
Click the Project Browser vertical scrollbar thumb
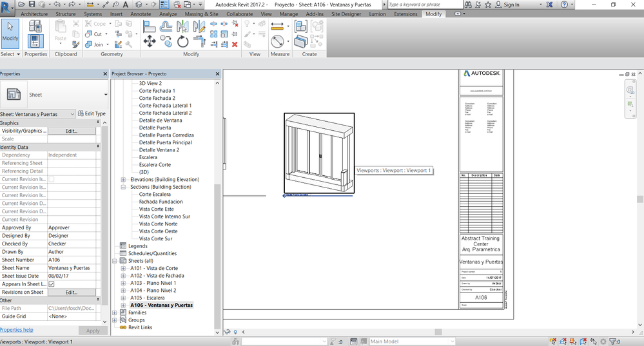[x=217, y=256]
